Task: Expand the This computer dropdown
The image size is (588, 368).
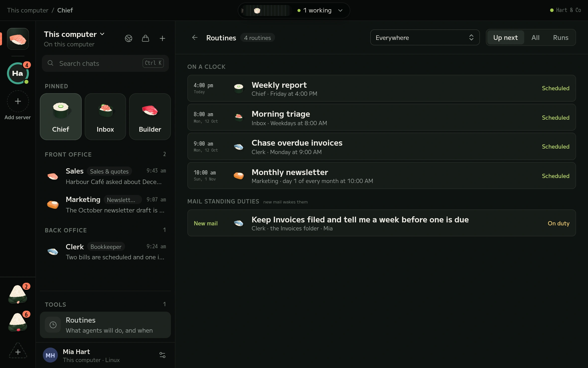Action: (x=74, y=34)
